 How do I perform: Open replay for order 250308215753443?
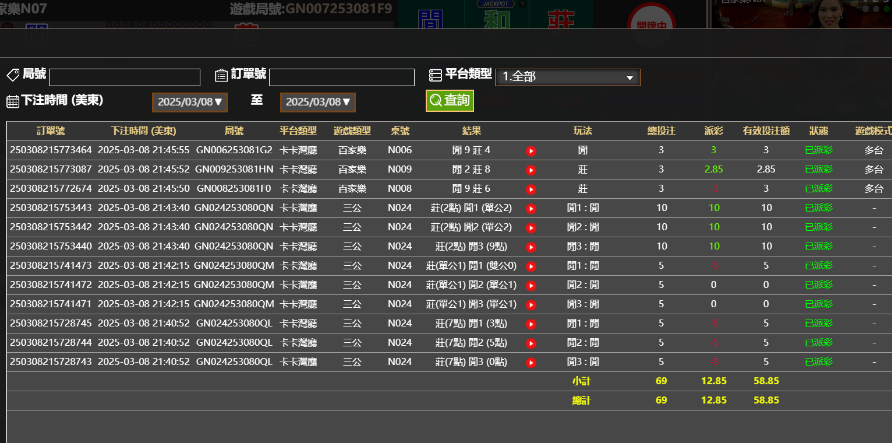coord(531,208)
